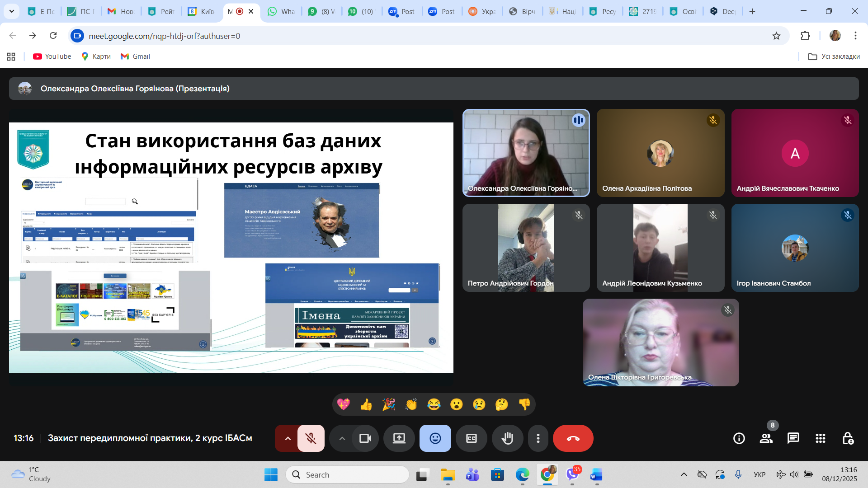Open the Gmail bookmark link
The width and height of the screenshot is (868, 488).
tap(135, 56)
